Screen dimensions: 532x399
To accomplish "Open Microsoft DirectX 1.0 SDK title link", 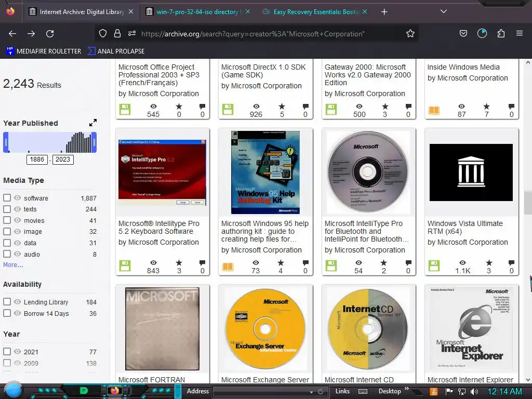I will coord(263,71).
